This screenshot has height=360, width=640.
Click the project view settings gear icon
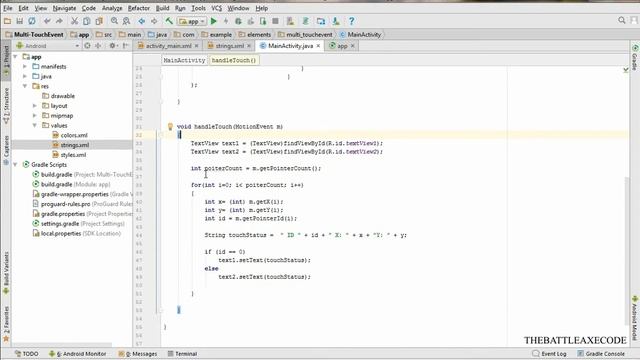pyautogui.click(x=112, y=46)
